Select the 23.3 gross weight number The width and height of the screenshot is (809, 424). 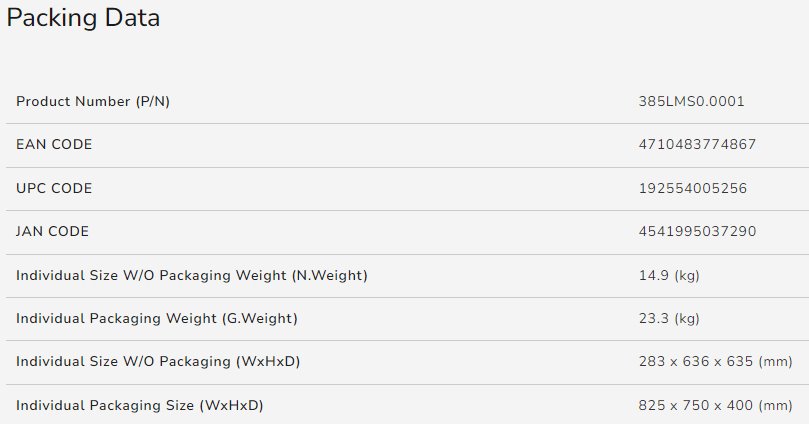tap(651, 318)
